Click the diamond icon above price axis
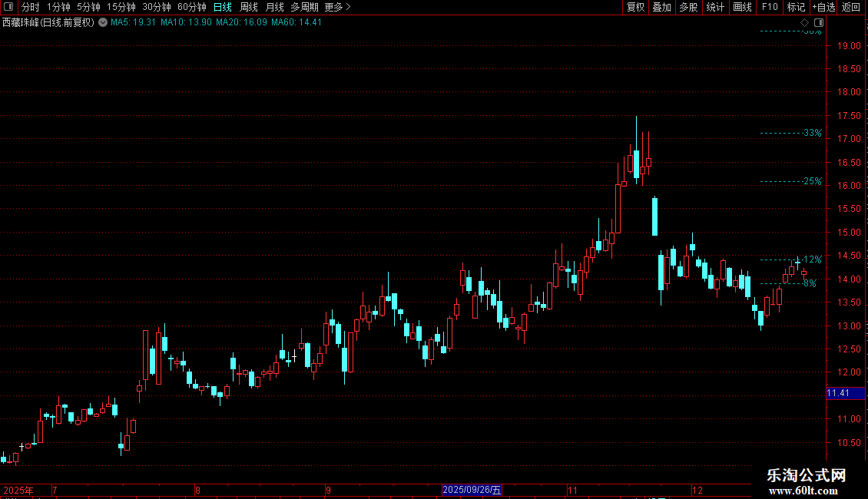The image size is (868, 499). point(805,23)
